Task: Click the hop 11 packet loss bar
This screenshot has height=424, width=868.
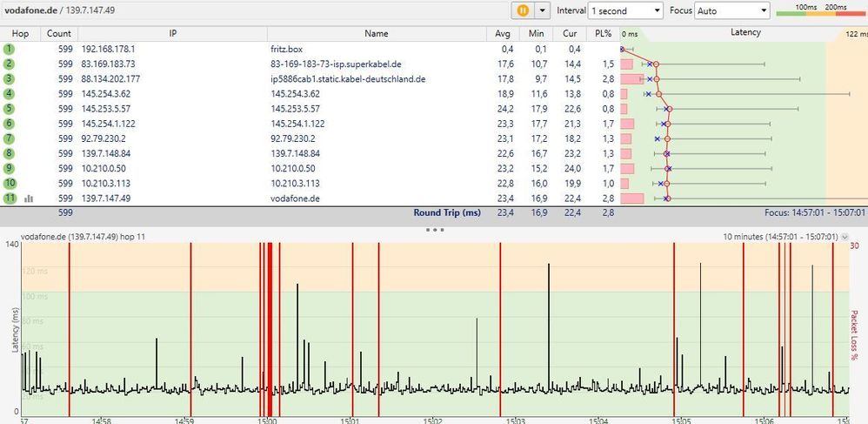Action: pyautogui.click(x=632, y=199)
